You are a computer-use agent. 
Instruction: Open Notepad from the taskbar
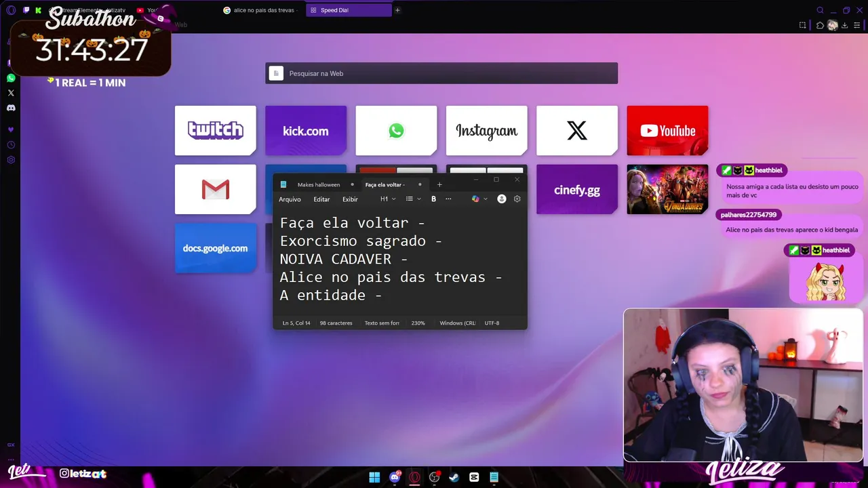point(494,477)
